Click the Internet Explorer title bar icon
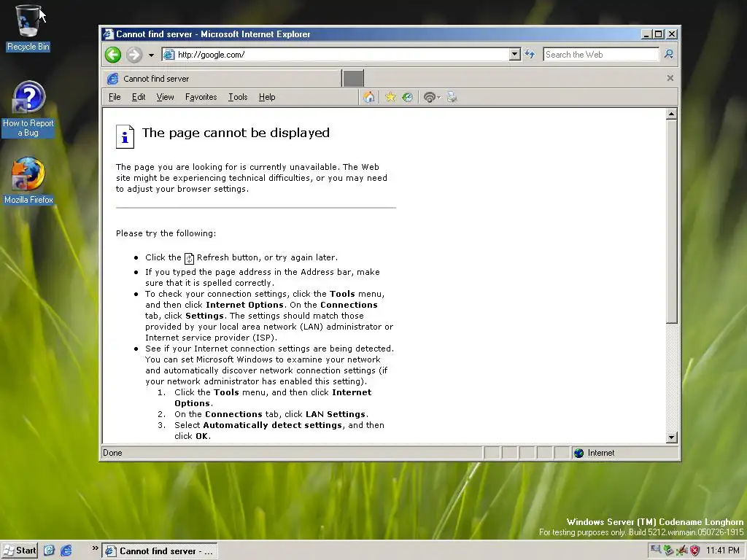 108,34
